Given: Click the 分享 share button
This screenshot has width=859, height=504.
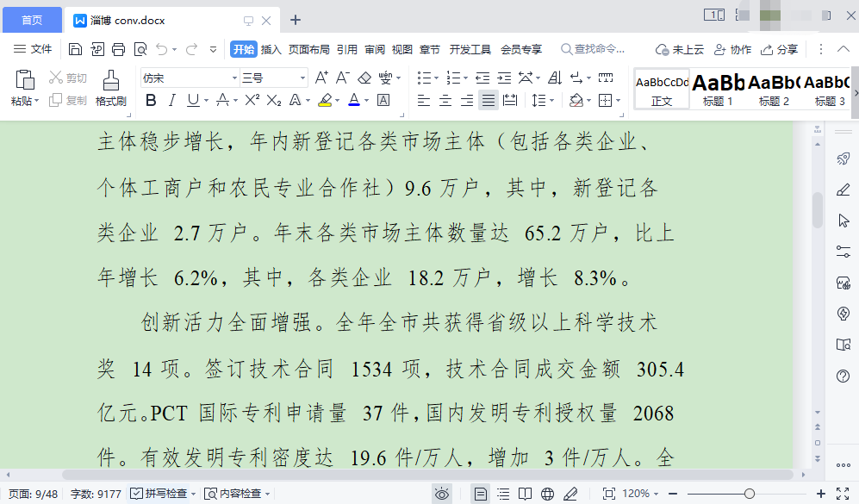Looking at the screenshot, I should click(x=779, y=49).
